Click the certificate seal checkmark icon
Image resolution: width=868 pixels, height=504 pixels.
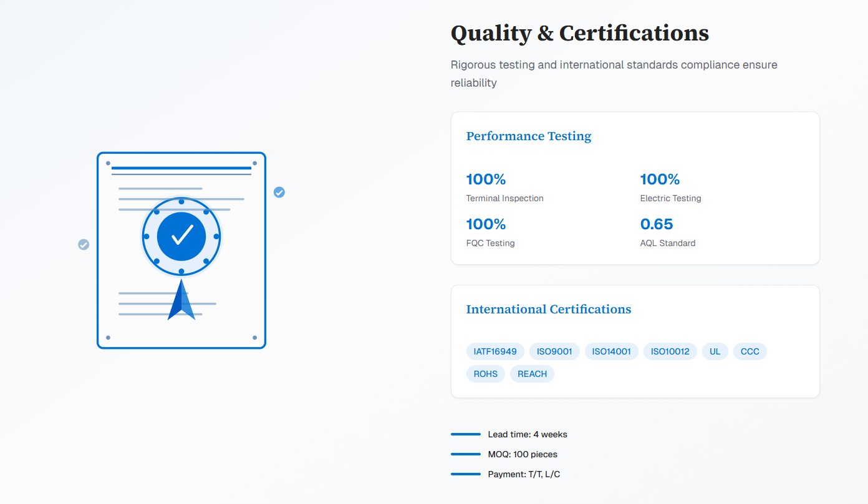tap(181, 236)
